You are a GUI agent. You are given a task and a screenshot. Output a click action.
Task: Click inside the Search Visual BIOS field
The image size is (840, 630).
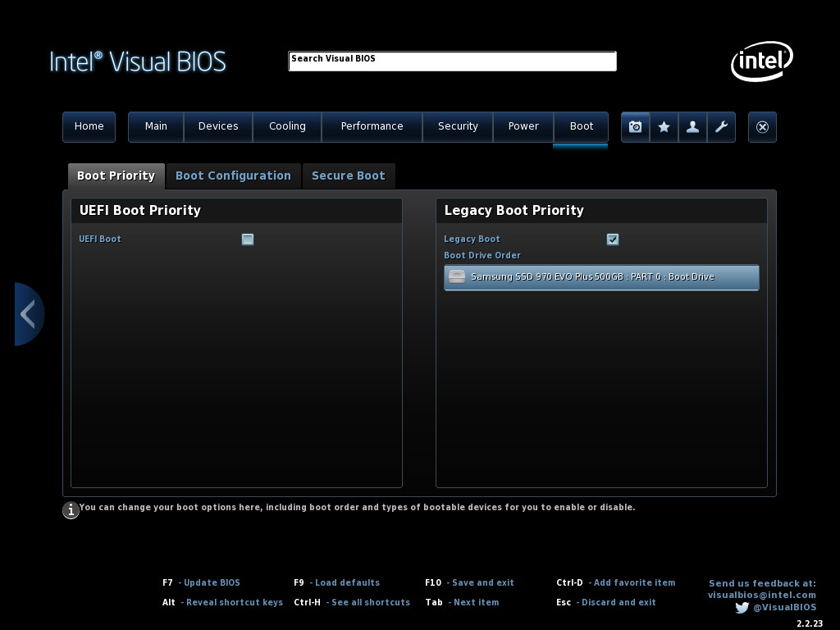click(x=452, y=62)
